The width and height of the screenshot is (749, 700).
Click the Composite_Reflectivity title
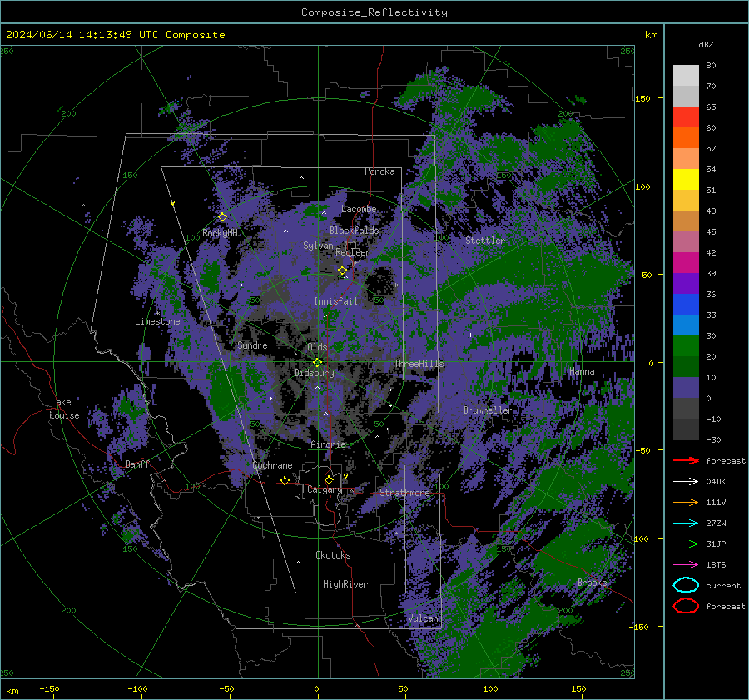click(374, 12)
